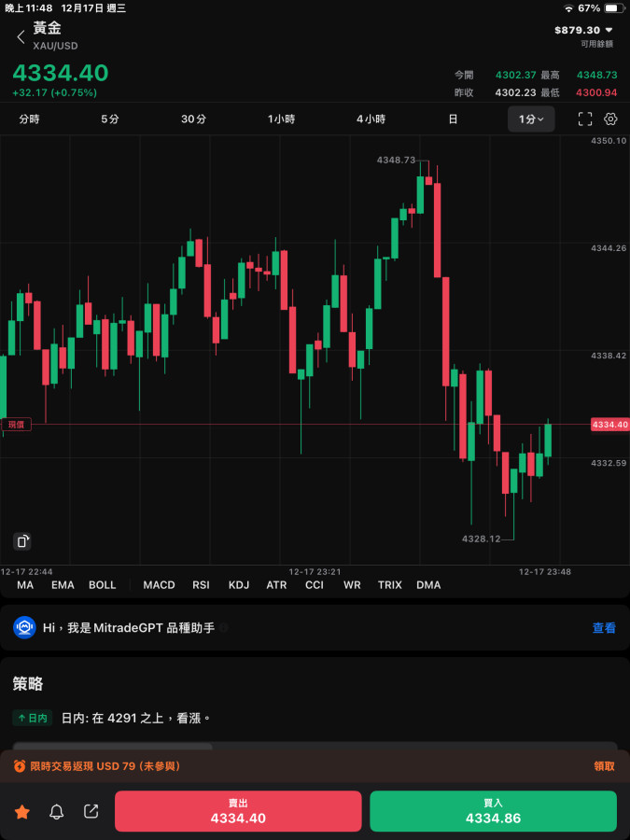Switch to 日 timeframe
Image resolution: width=630 pixels, height=840 pixels.
453,119
